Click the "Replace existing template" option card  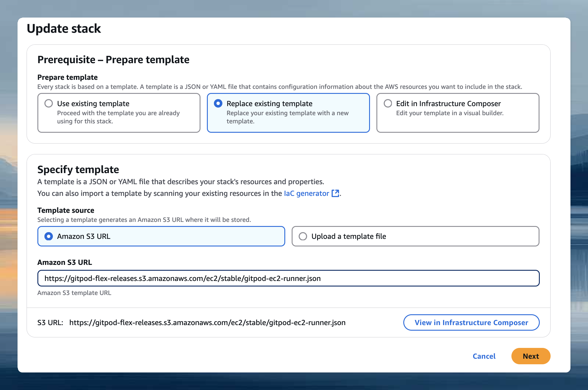click(288, 113)
